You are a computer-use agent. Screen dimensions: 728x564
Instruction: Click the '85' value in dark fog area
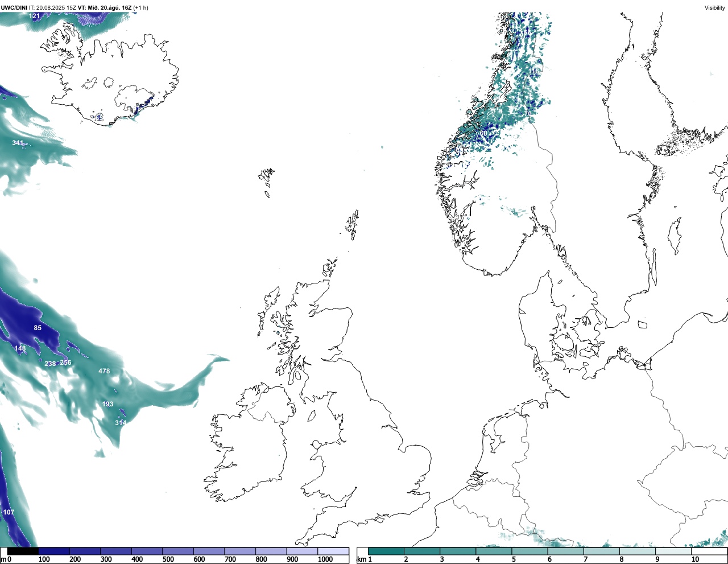[x=38, y=328]
